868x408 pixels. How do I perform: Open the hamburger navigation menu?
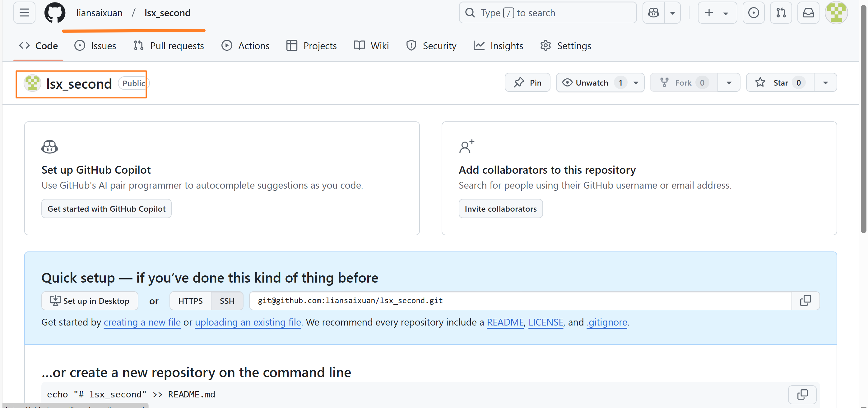click(x=24, y=13)
